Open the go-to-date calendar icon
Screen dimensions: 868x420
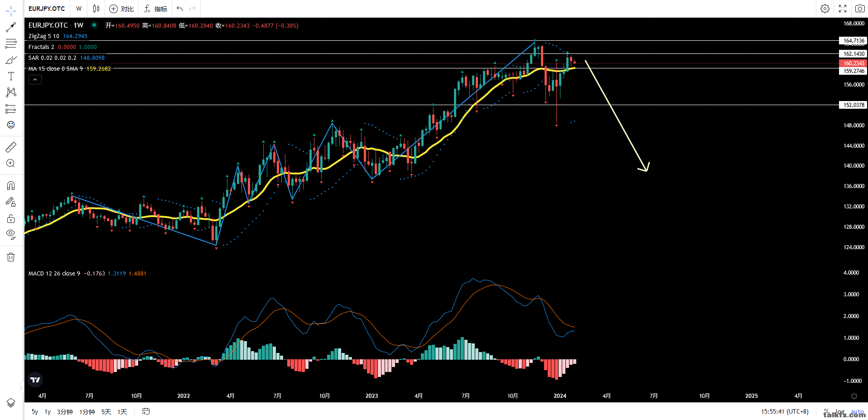(146, 411)
